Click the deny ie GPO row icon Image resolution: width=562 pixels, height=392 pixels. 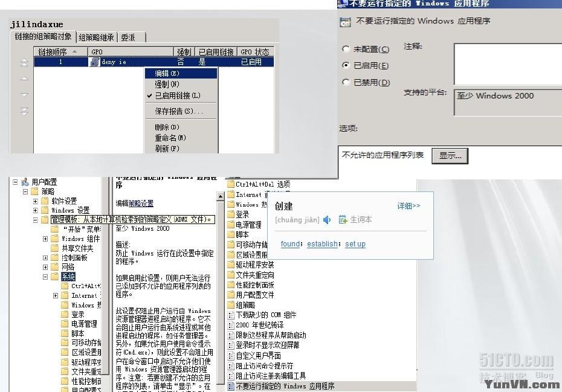pyautogui.click(x=95, y=62)
